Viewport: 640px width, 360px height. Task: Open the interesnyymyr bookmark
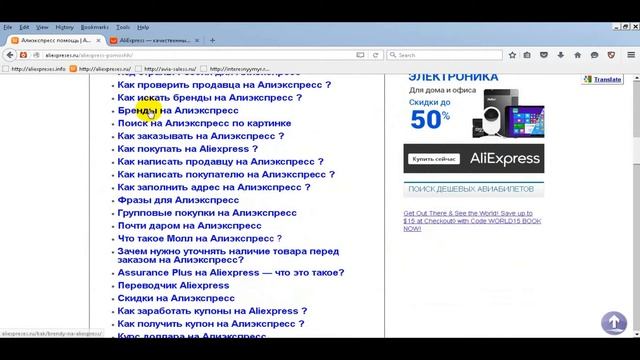(x=235, y=69)
